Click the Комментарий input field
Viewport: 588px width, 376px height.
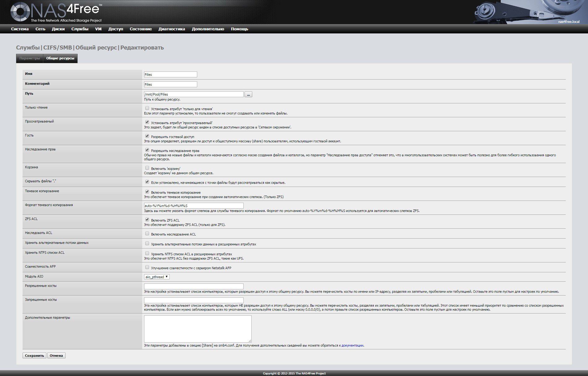click(x=171, y=84)
